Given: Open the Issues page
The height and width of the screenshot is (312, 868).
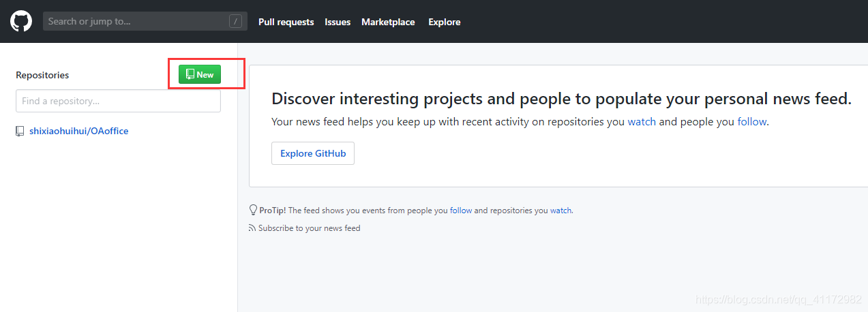Looking at the screenshot, I should pyautogui.click(x=338, y=22).
